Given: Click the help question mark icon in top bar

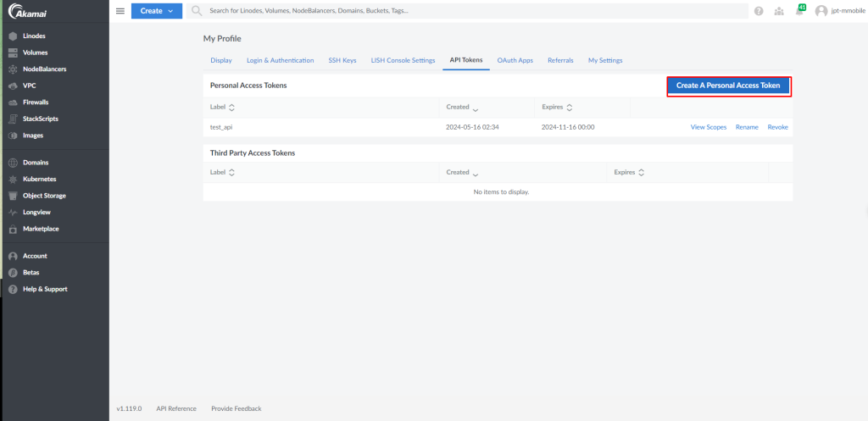Looking at the screenshot, I should 759,11.
